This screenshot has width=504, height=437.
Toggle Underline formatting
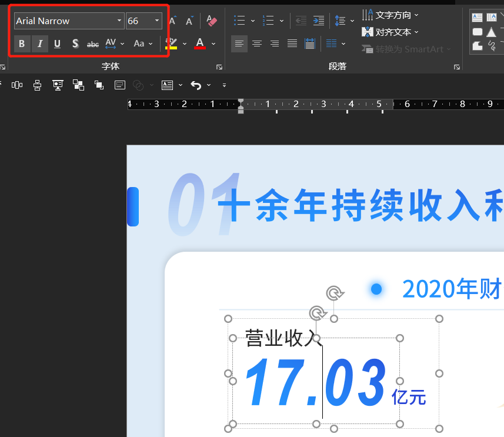(57, 44)
